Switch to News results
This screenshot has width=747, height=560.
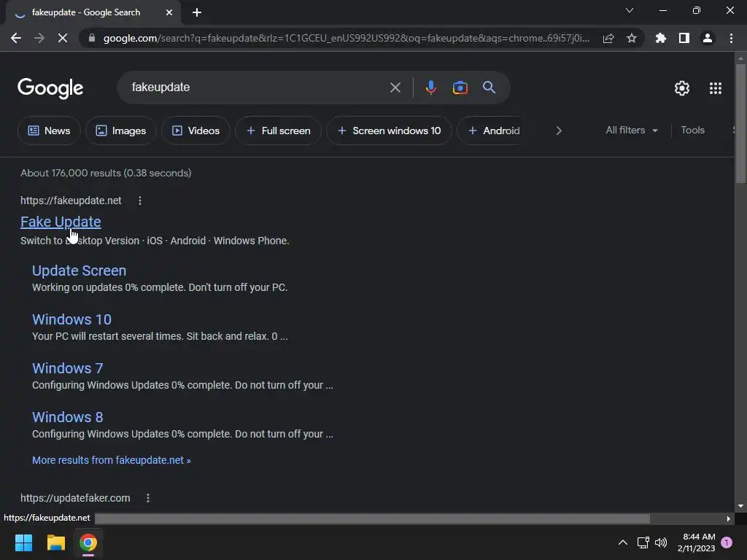(49, 131)
